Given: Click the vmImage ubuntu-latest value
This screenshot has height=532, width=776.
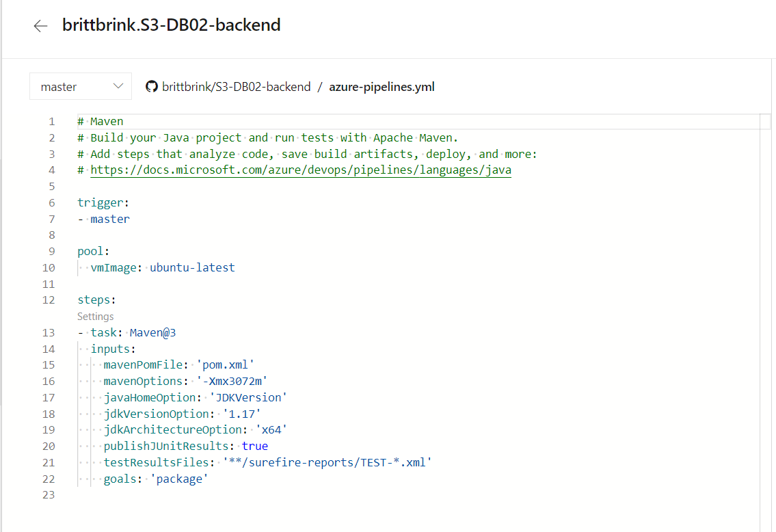Looking at the screenshot, I should click(192, 267).
